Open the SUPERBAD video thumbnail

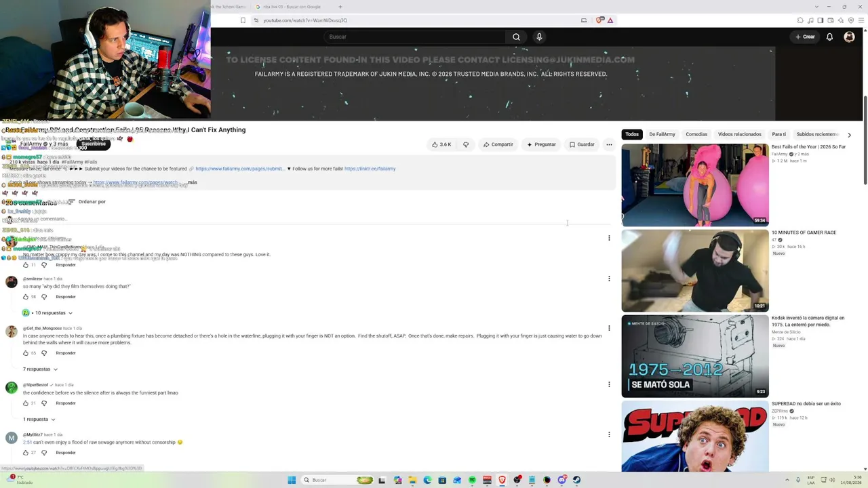[695, 436]
